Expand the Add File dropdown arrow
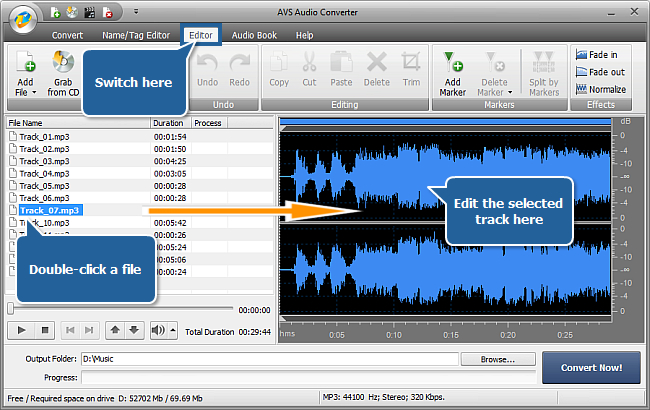Image resolution: width=650 pixels, height=410 pixels. [34, 92]
